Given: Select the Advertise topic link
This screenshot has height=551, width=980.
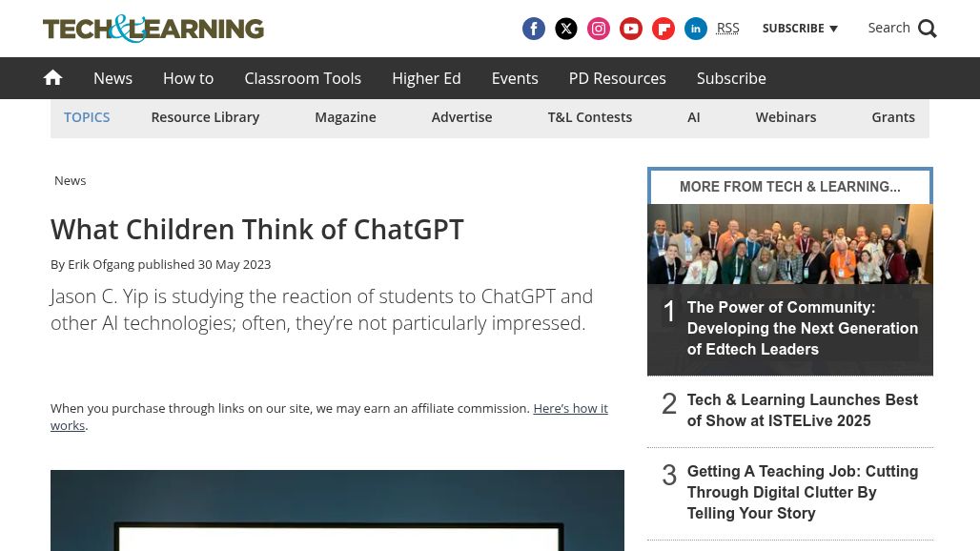Looking at the screenshot, I should 461,117.
